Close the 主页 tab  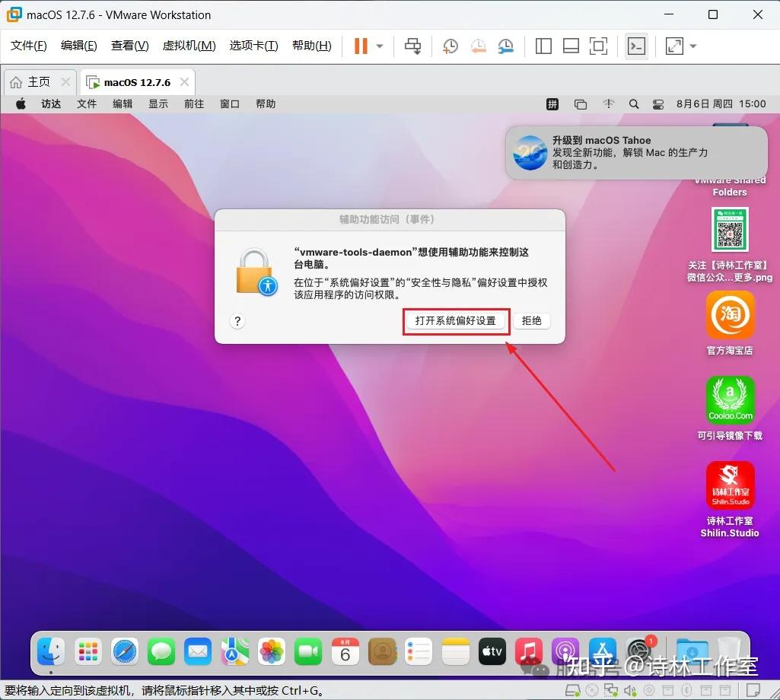[x=65, y=81]
